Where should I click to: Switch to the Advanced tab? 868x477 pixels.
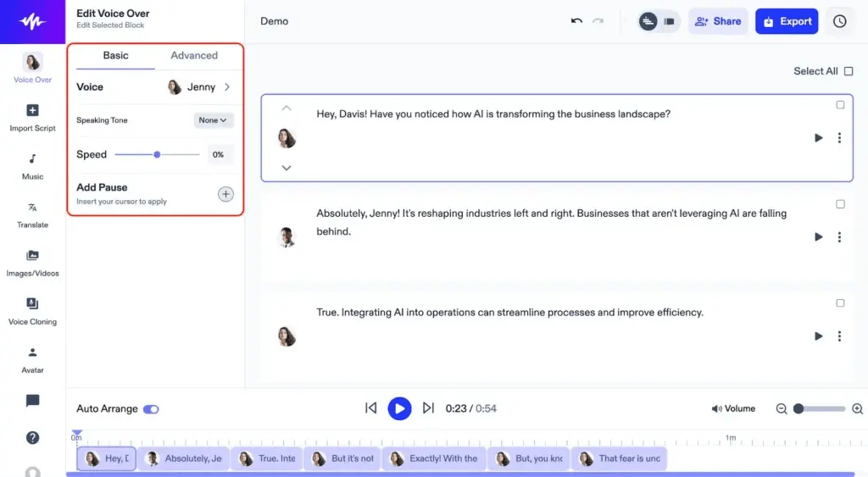194,56
